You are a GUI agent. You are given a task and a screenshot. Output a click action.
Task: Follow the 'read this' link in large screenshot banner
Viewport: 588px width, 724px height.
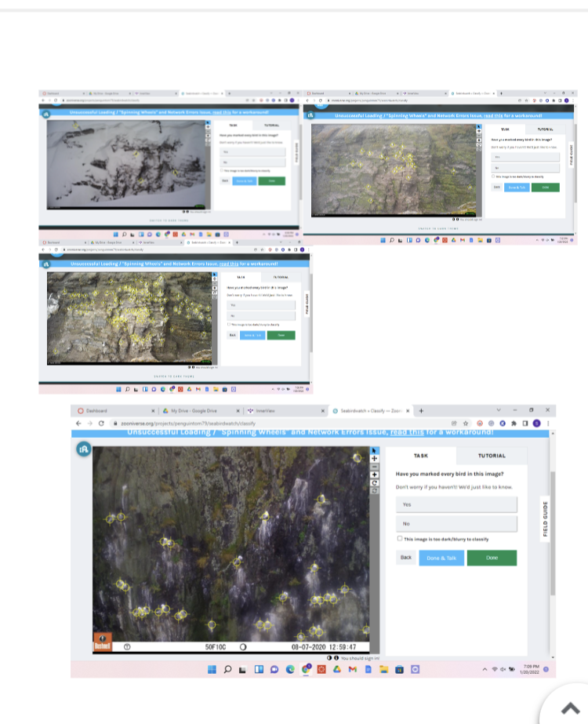pos(407,432)
